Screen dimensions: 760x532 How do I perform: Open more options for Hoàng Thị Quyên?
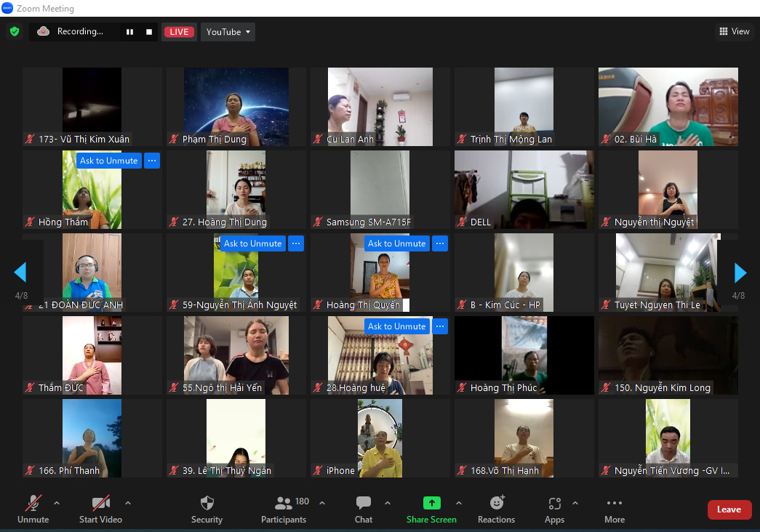tap(439, 243)
